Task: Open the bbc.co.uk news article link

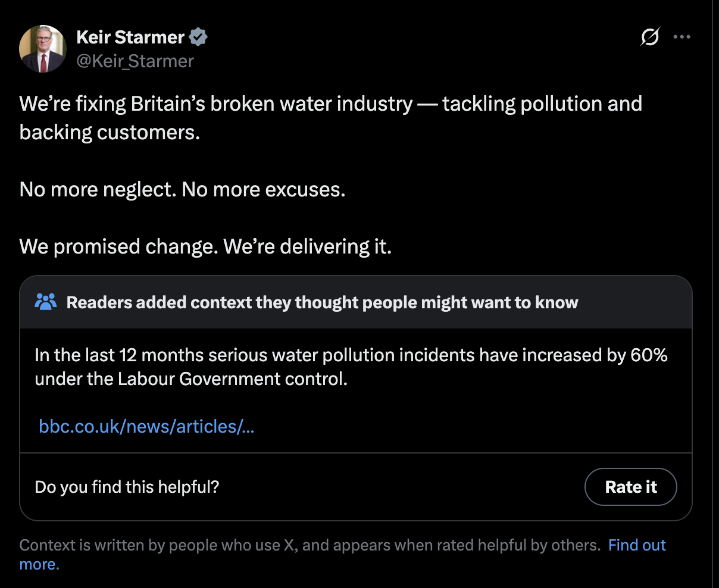Action: click(x=146, y=426)
